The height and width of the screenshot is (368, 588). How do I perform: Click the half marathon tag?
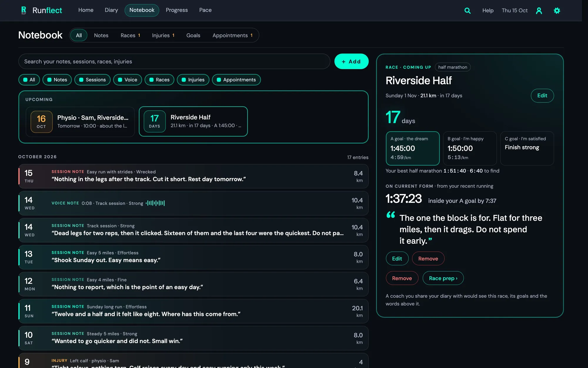[x=452, y=67]
